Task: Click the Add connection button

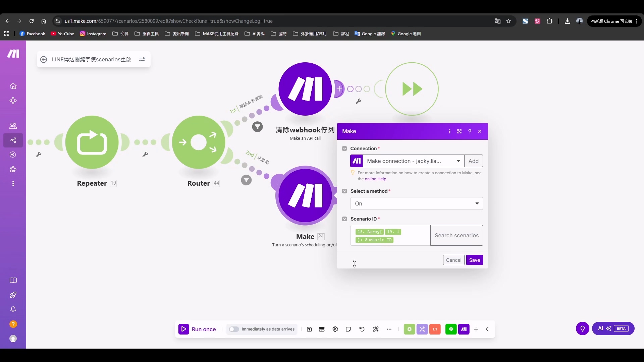Action: (474, 161)
